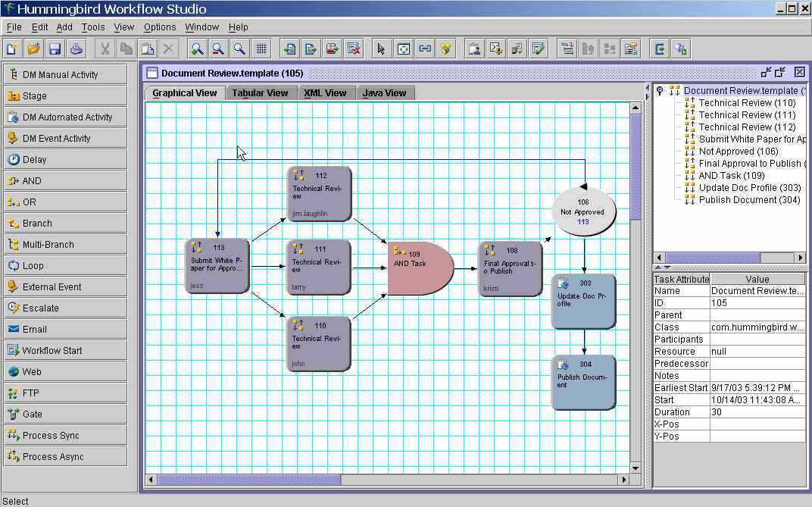The width and height of the screenshot is (812, 507).
Task: Click the import document icon with left arrow
Action: (x=289, y=49)
